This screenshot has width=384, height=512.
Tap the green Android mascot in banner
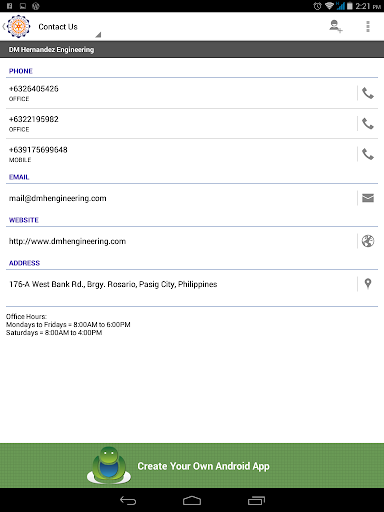(x=109, y=465)
